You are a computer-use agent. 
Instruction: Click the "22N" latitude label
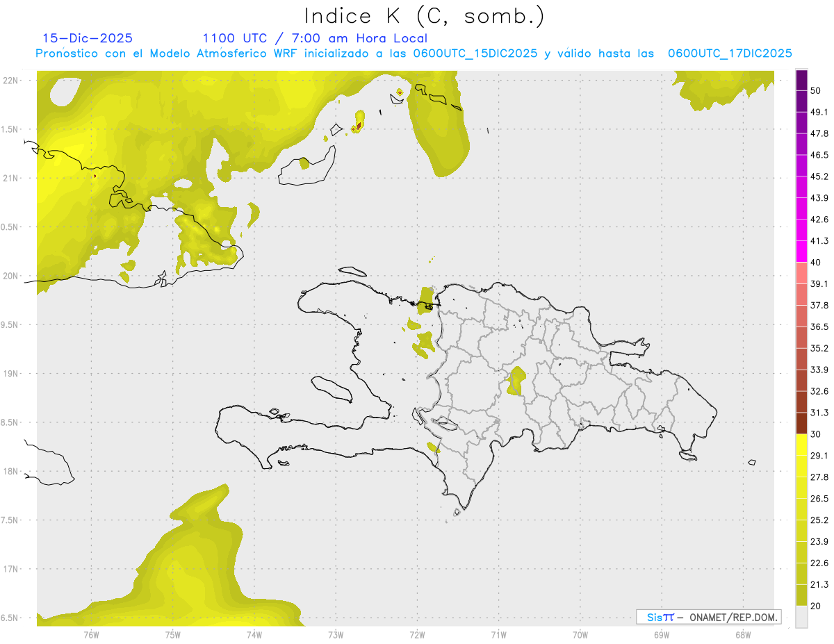[x=11, y=80]
